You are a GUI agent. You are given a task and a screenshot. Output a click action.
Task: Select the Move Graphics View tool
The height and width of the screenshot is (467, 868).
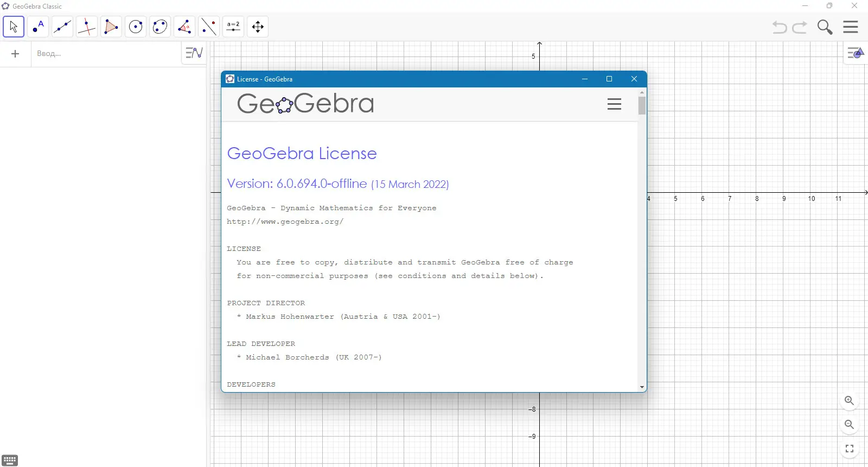(x=258, y=27)
